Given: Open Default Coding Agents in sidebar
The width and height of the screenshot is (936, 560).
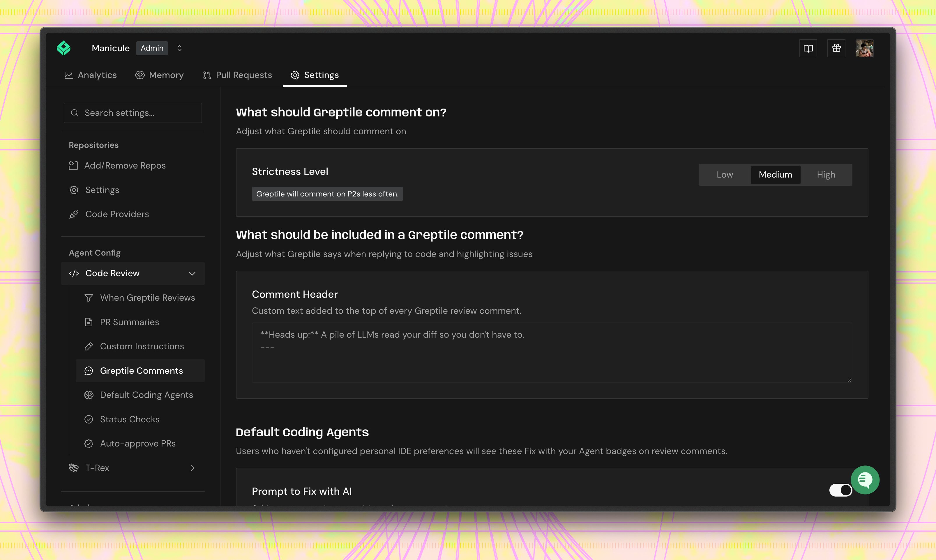Looking at the screenshot, I should (x=140, y=395).
